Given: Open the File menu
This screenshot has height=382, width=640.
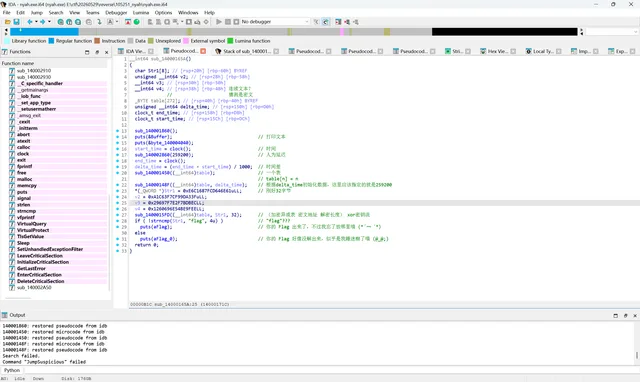Looking at the screenshot, I should 7,13.
